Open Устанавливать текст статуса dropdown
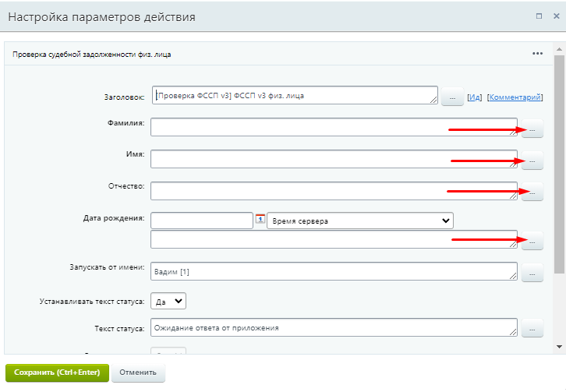This screenshot has height=392, width=566. coord(168,301)
